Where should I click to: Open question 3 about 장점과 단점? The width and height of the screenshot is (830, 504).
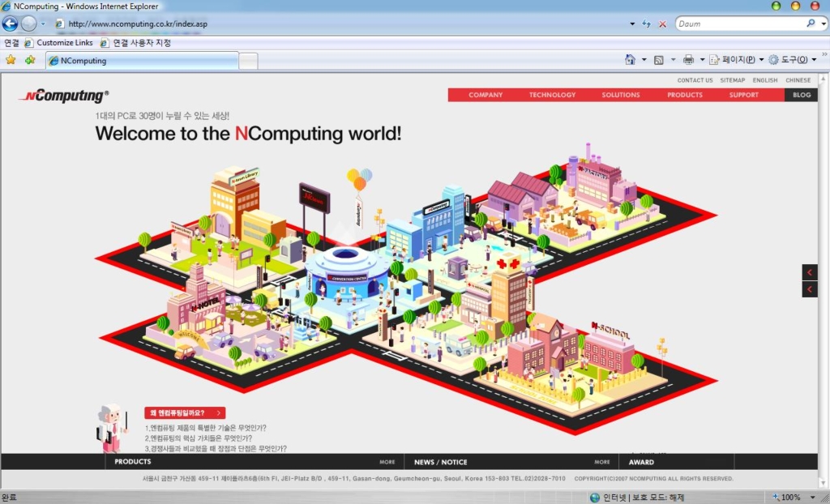pyautogui.click(x=216, y=449)
